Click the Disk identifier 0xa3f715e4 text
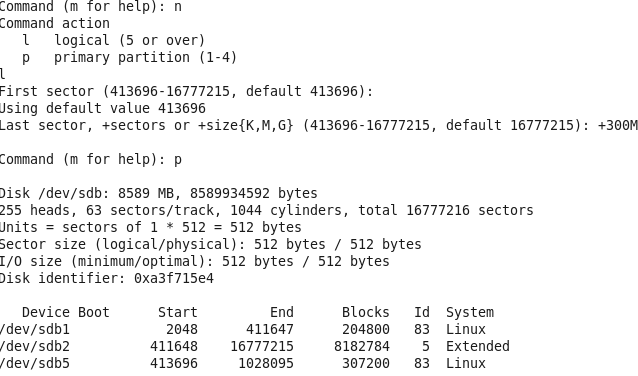Image resolution: width=638 pixels, height=376 pixels. [107, 278]
